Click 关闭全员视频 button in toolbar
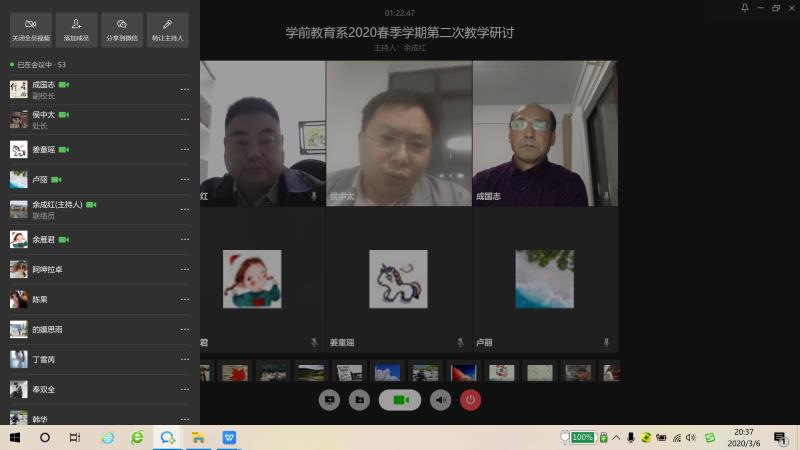Viewport: 800px width, 450px height. coord(30,30)
